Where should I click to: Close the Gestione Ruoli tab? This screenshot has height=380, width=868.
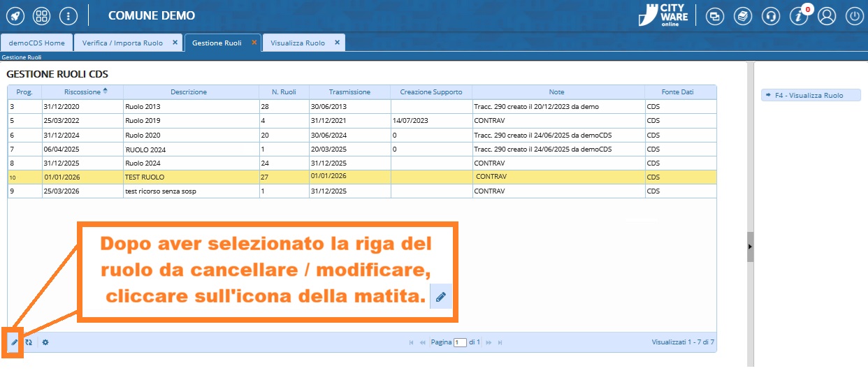pos(254,43)
